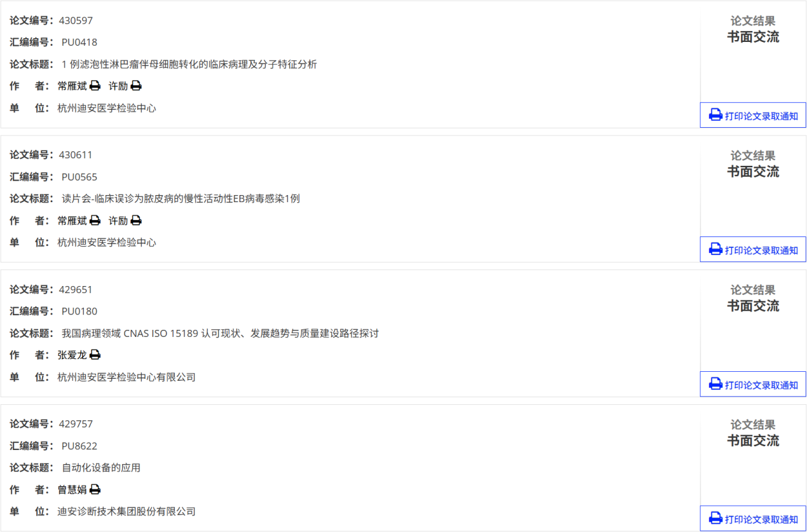Click printer icon beside 常雁斌 in paper 430611
The width and height of the screenshot is (807, 532).
(95, 221)
